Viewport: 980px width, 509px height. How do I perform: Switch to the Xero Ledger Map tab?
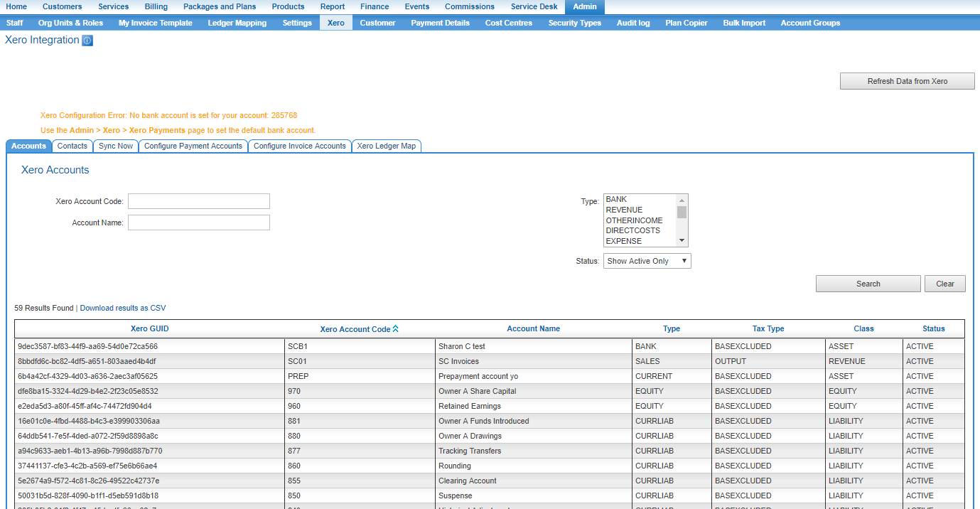tap(386, 146)
